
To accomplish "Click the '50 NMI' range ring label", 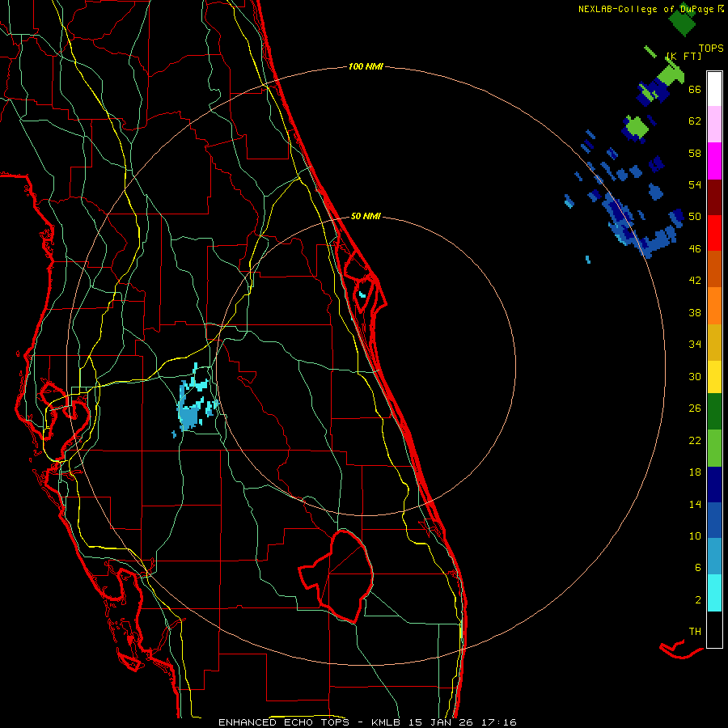I will pyautogui.click(x=366, y=216).
